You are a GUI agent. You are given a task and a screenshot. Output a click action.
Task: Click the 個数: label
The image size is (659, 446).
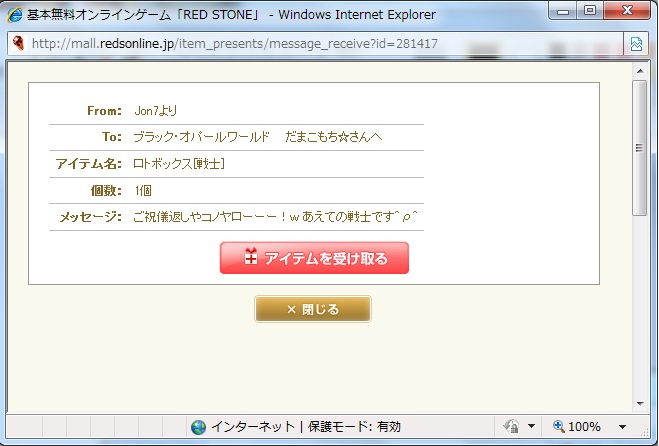point(106,190)
